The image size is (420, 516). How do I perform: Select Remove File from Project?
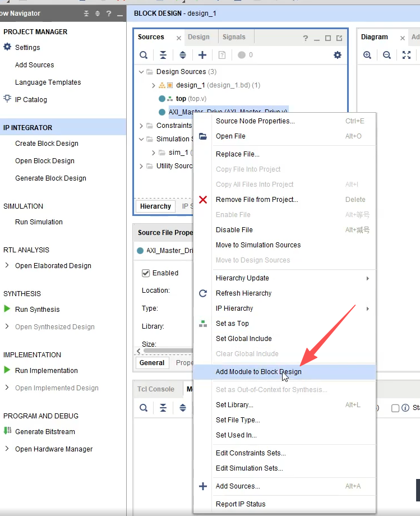(x=284, y=200)
